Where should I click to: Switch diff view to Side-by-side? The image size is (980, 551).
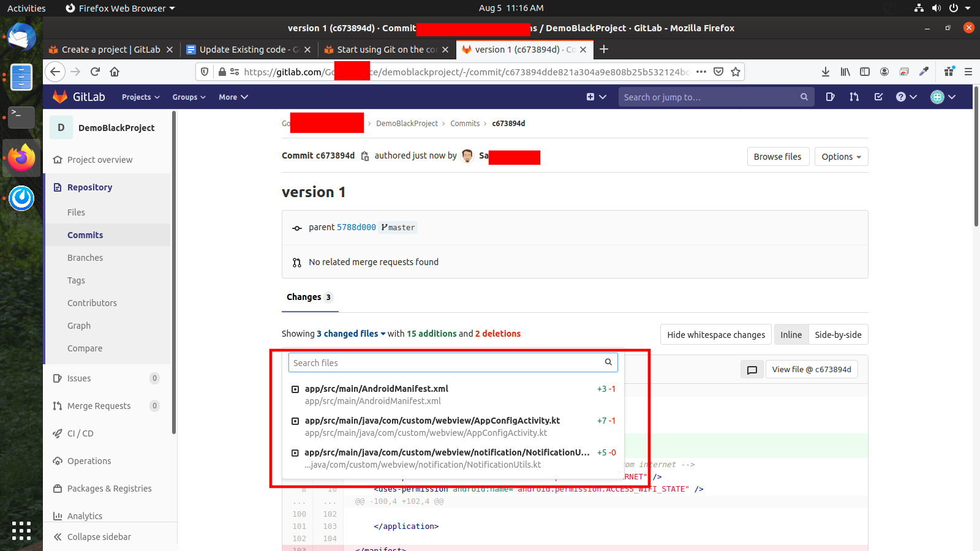tap(838, 335)
